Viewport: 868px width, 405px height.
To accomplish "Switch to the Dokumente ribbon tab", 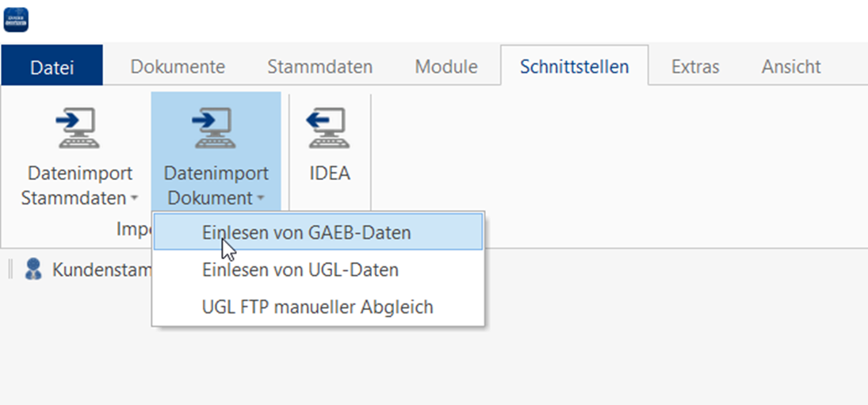I will pos(178,67).
